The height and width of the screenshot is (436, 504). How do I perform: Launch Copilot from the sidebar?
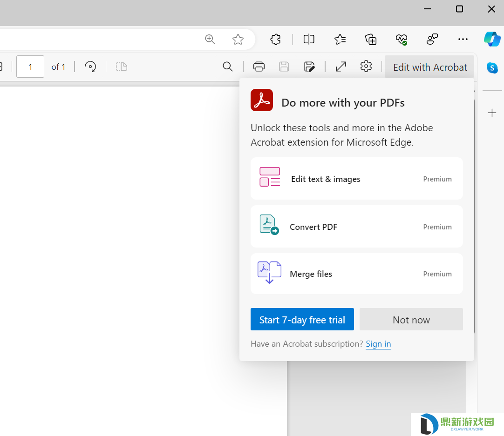click(x=492, y=39)
